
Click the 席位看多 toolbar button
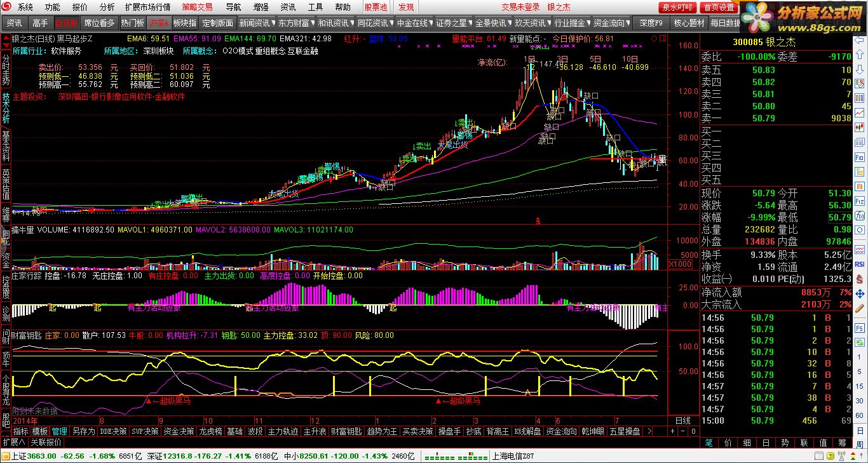point(100,23)
